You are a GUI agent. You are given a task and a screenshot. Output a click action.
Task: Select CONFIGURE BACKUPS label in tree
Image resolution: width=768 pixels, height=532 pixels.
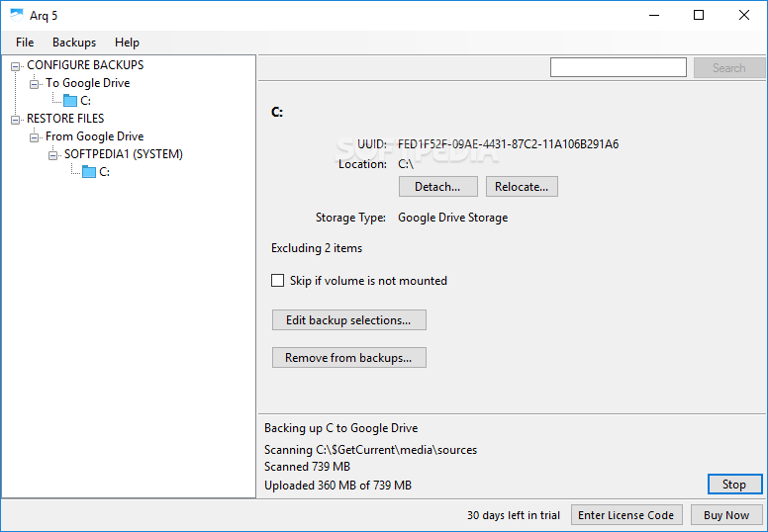point(85,65)
